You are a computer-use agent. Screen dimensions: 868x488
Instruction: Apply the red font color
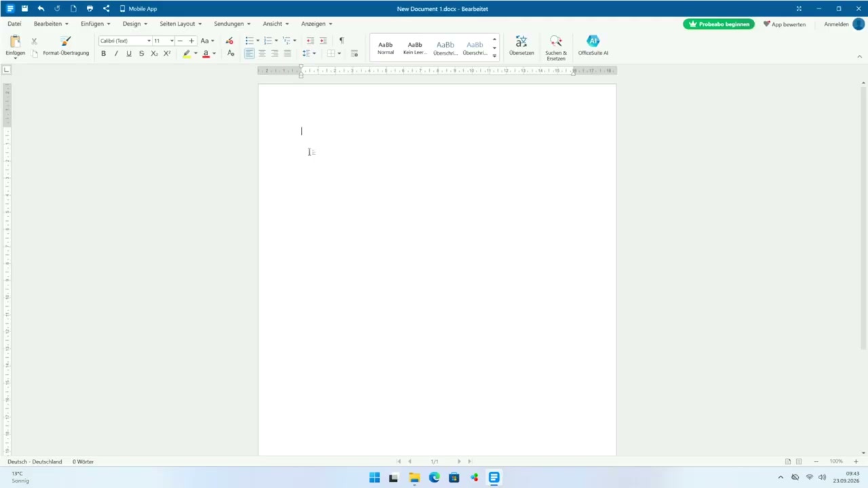[205, 54]
